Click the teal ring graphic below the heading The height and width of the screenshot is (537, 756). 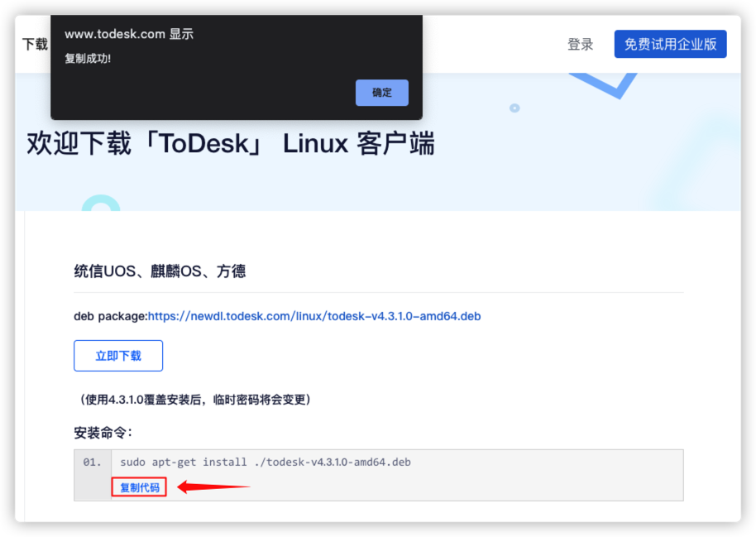point(101,204)
